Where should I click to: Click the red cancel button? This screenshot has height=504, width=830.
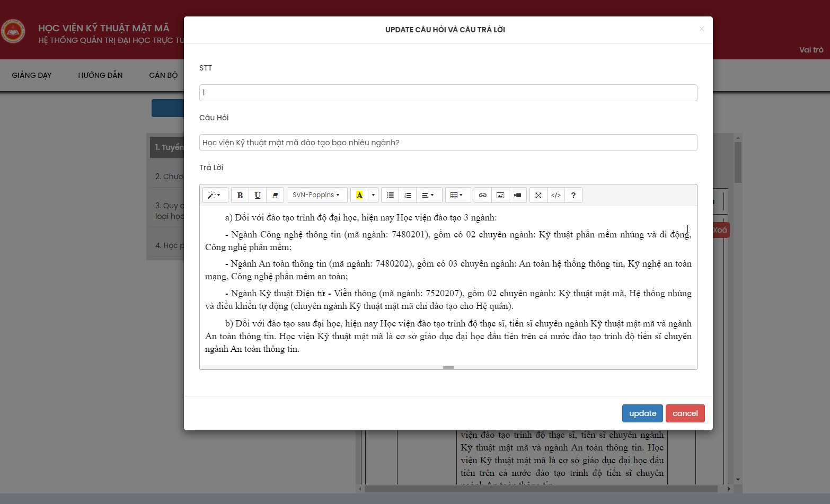685,413
